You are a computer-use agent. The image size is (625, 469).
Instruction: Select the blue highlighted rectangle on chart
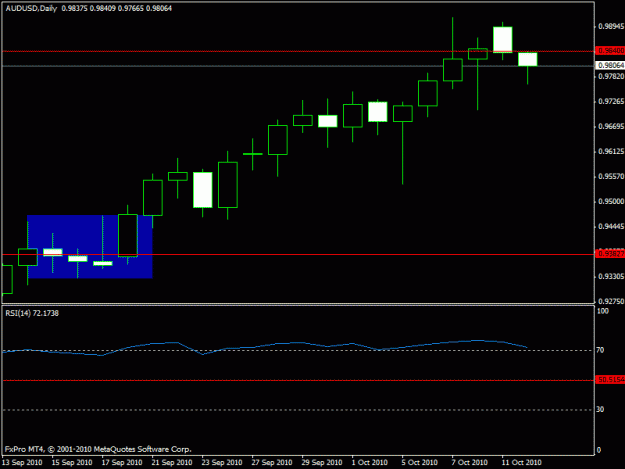[90, 247]
